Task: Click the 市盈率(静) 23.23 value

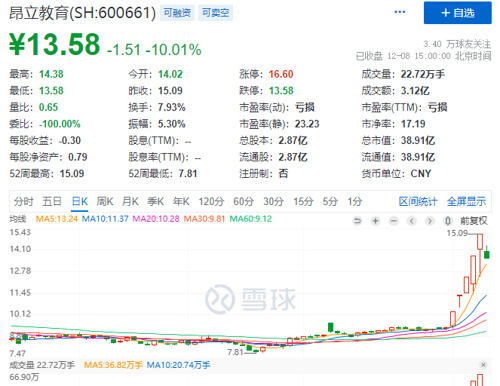Action: (x=307, y=124)
